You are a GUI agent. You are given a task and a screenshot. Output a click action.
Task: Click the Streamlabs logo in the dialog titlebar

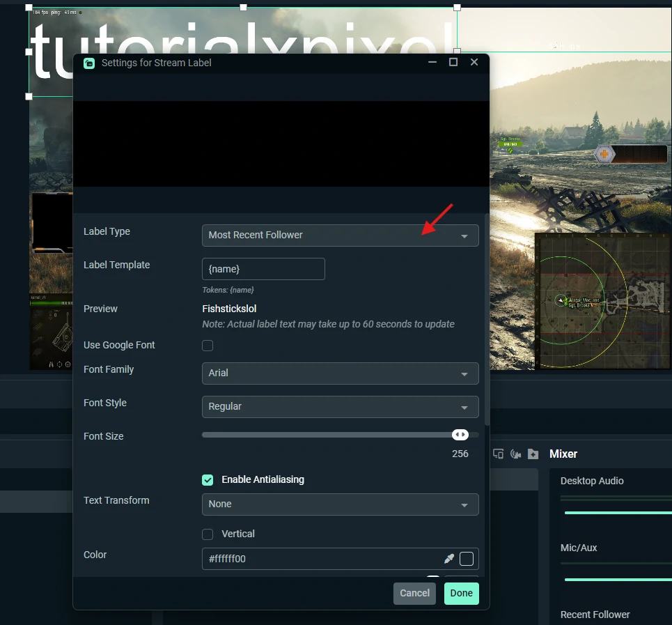pos(88,63)
